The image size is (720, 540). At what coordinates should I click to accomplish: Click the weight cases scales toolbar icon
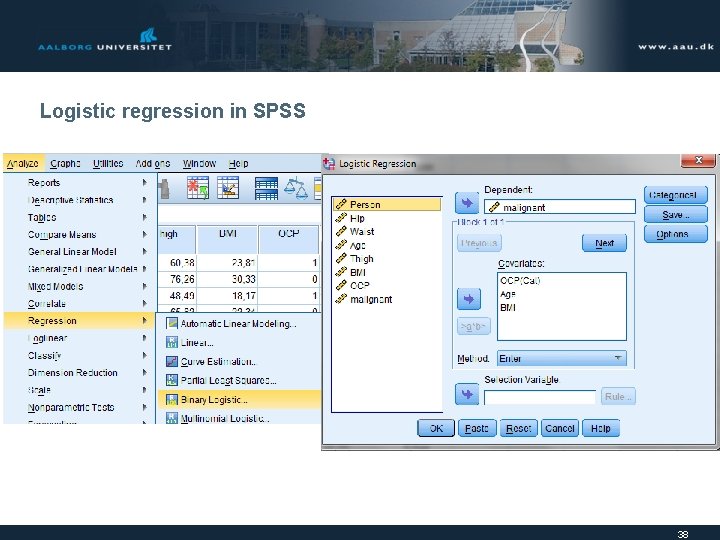(x=296, y=188)
